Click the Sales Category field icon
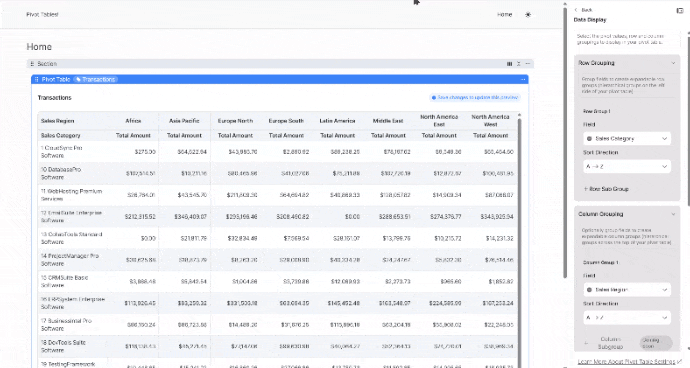Screen dimensions: 690x368 [589, 139]
